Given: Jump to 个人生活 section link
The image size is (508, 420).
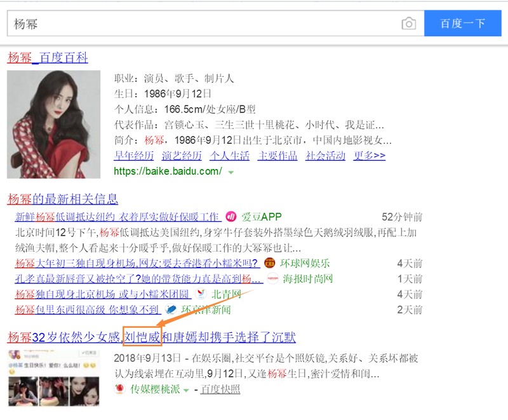Looking at the screenshot, I should click(230, 156).
